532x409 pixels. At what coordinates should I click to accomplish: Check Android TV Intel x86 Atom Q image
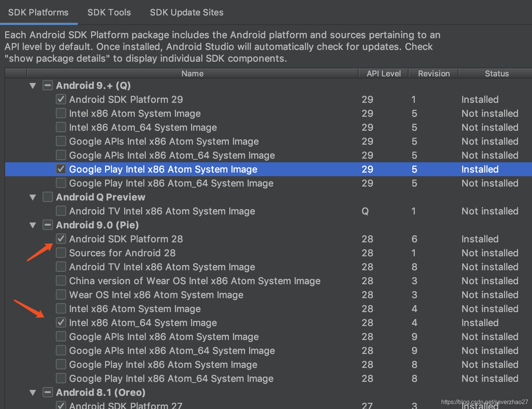(61, 211)
